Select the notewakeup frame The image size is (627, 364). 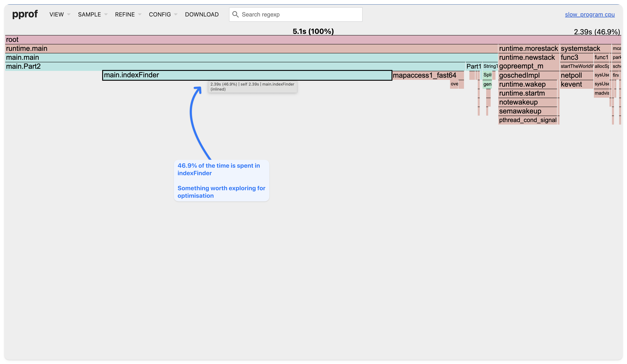(528, 102)
